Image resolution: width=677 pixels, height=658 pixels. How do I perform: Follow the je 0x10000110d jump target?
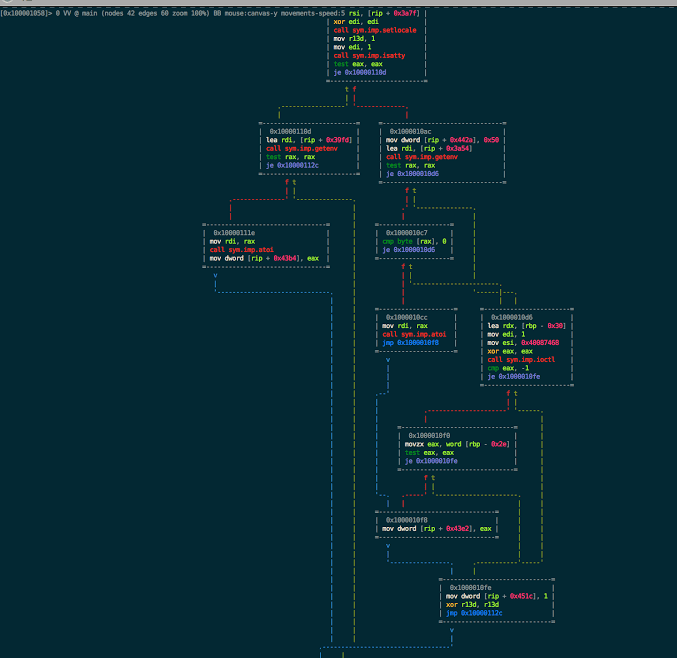click(365, 72)
